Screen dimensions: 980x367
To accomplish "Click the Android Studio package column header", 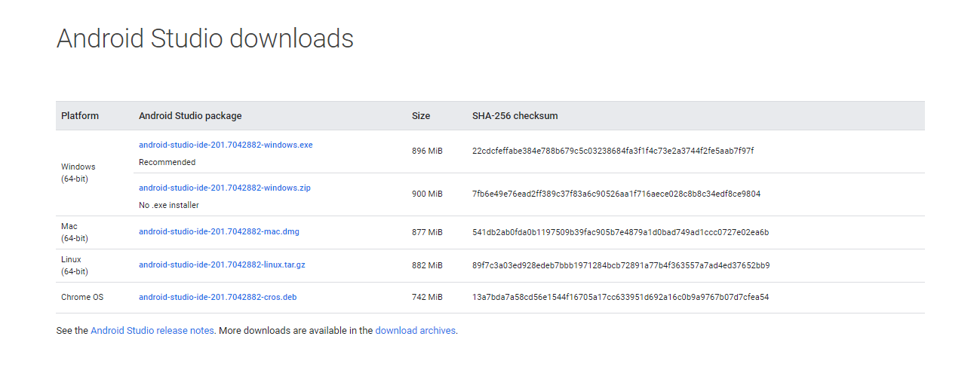I will pos(190,115).
